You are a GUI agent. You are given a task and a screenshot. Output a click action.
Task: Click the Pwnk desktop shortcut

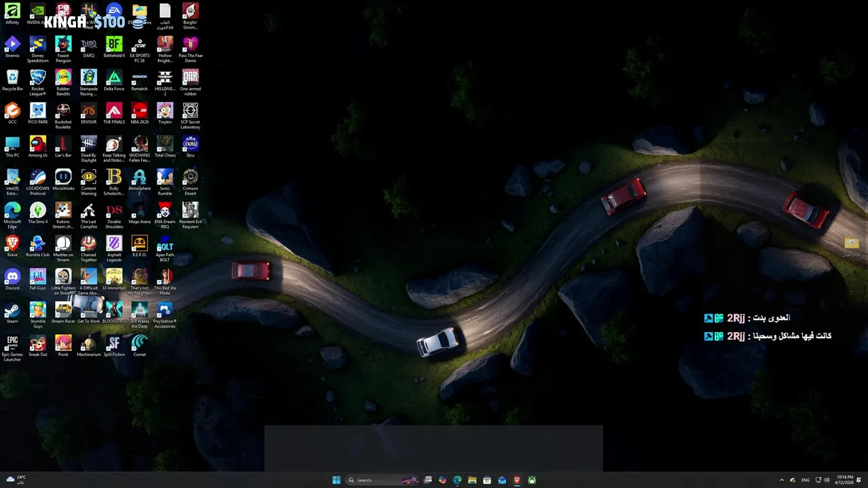pos(63,346)
